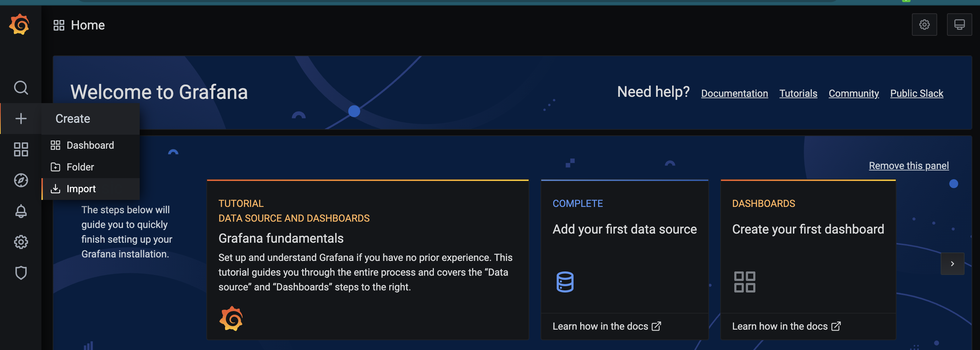Show next setup cards with right chevron
980x350 pixels.
[952, 264]
